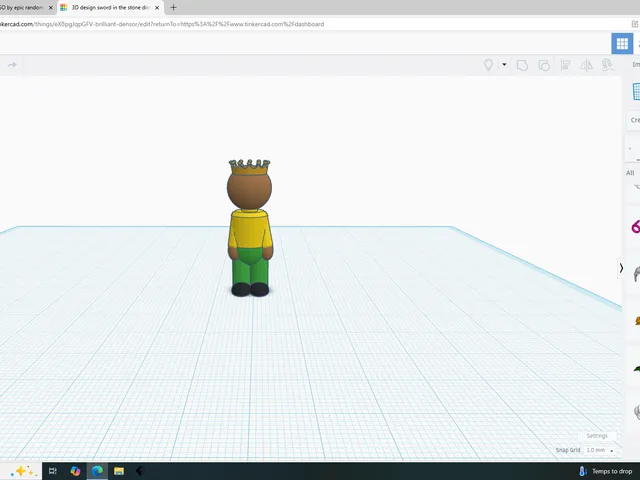The image size is (640, 480).
Task: Open the 'Temps to drop' weather widget
Action: [x=606, y=471]
